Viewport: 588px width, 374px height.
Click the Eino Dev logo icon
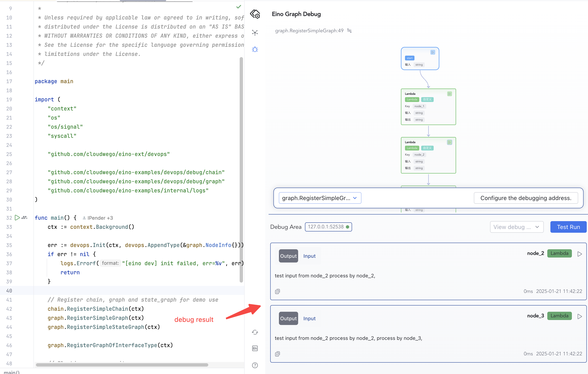(255, 14)
